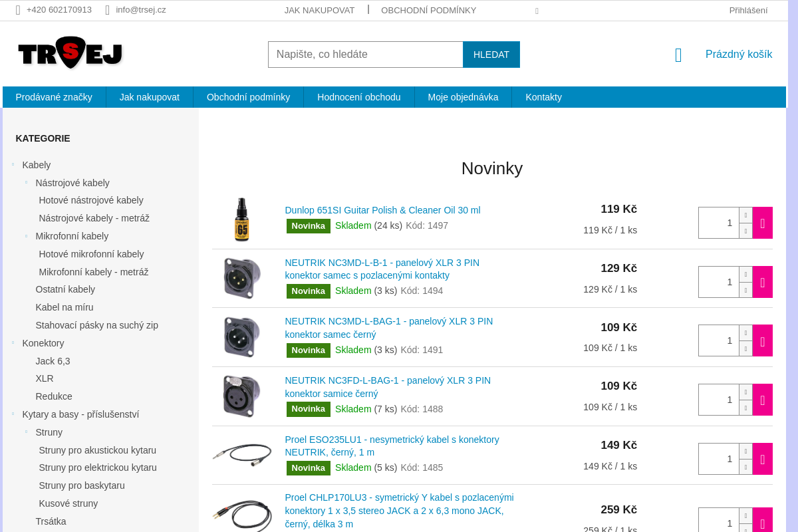Screen dimensions: 798x532
Task: Click the phone icon beside +420 602170913
Action: [x=18, y=10]
